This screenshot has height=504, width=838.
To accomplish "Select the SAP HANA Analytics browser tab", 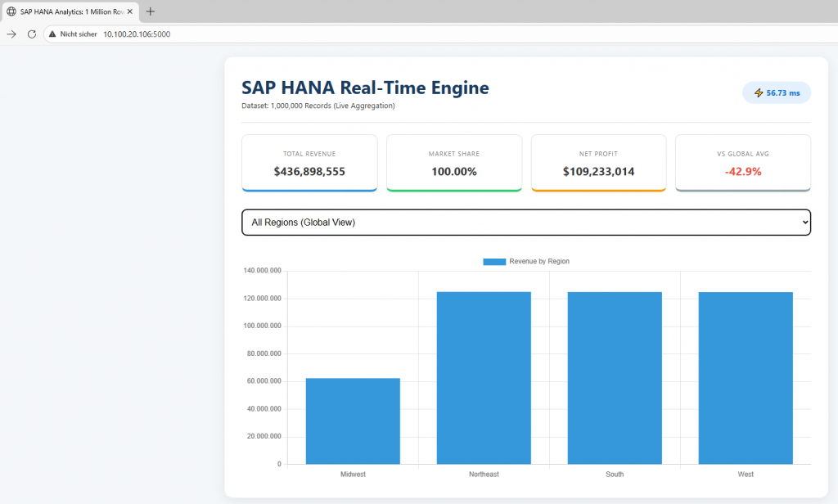I will (70, 11).
